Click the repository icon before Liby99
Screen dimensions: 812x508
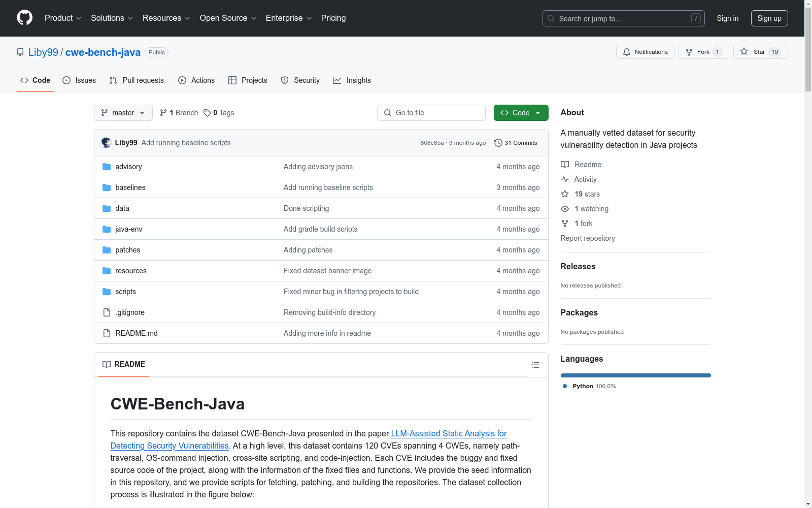click(x=20, y=52)
